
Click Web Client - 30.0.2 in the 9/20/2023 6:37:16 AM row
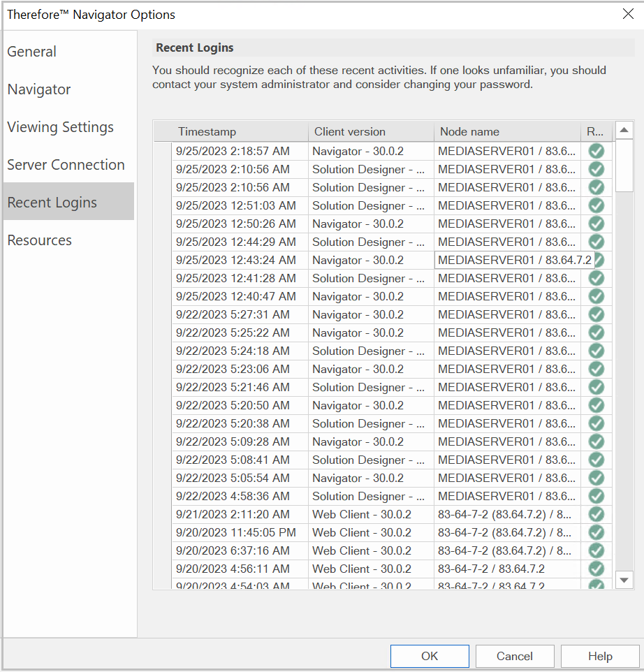coord(371,550)
